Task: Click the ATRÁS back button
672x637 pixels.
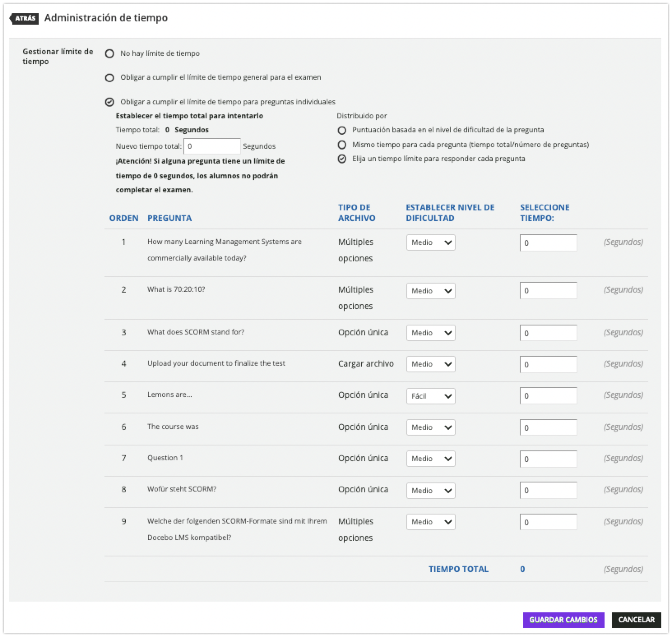Action: coord(24,18)
